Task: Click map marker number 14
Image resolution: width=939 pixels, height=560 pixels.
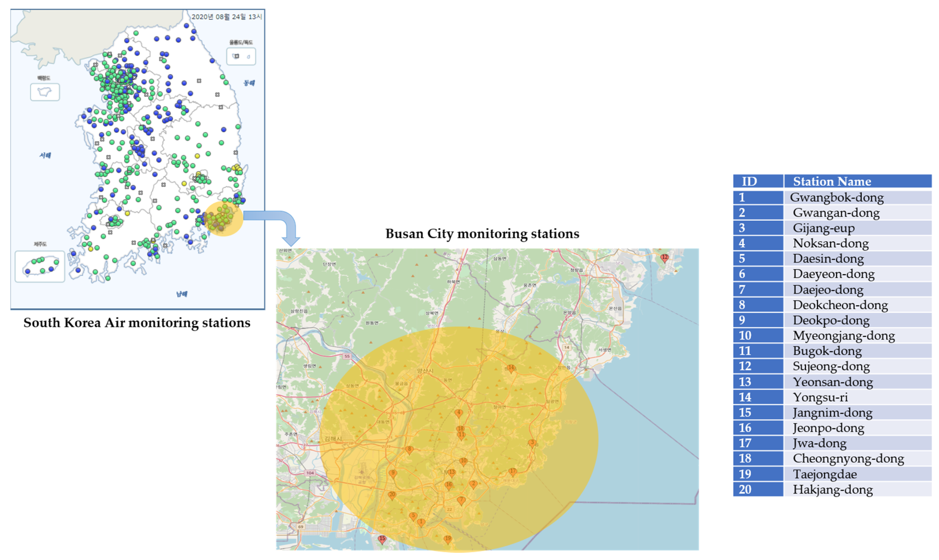Action: coord(511,368)
